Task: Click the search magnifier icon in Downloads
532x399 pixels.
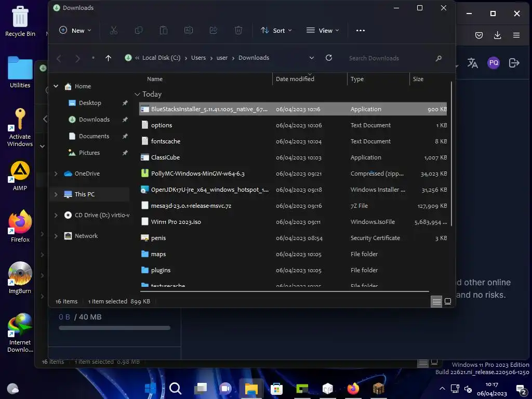Action: coord(438,58)
